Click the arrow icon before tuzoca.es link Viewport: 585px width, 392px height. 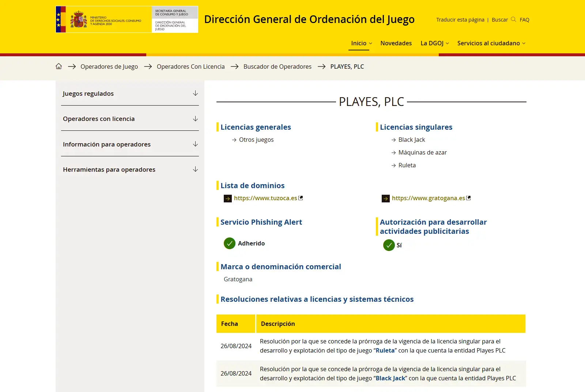(228, 198)
